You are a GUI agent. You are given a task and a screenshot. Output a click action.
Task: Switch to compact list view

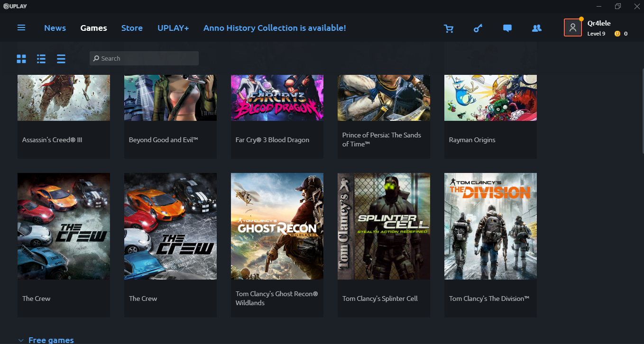pyautogui.click(x=61, y=59)
